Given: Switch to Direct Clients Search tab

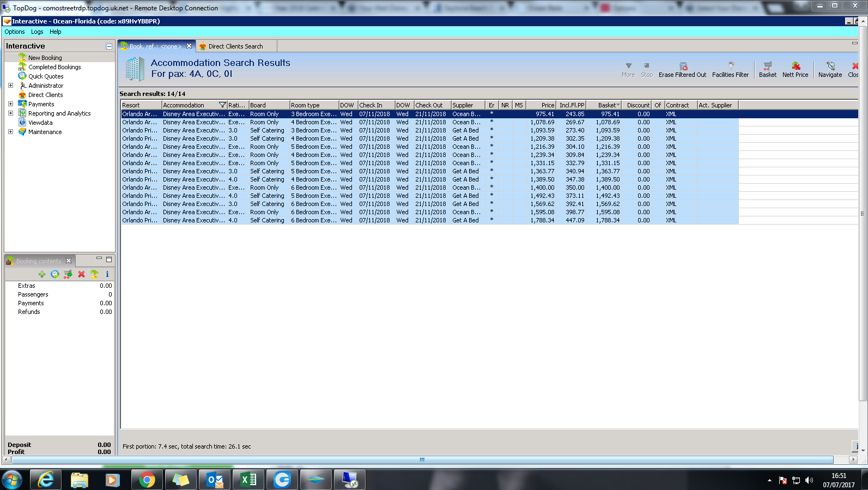Looking at the screenshot, I should (x=236, y=46).
